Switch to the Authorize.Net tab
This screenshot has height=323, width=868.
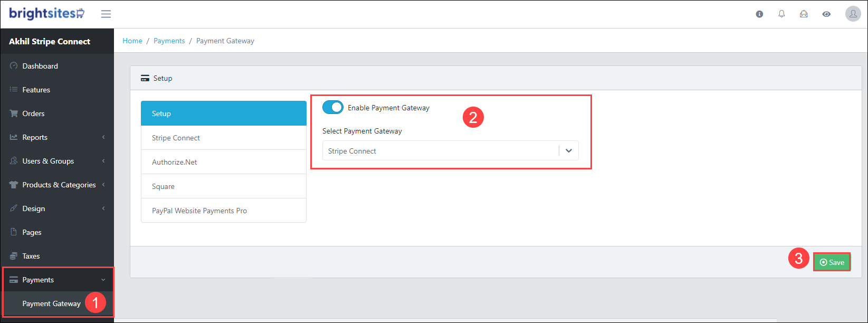coord(224,162)
